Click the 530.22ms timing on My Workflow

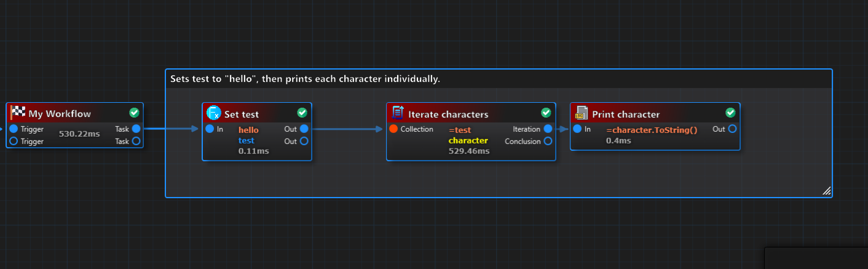[79, 134]
